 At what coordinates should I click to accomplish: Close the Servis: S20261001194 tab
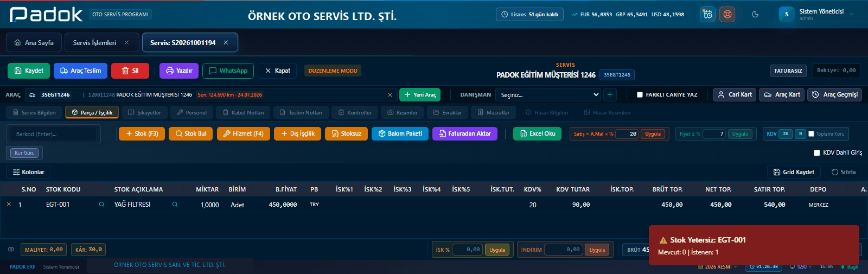(x=226, y=42)
